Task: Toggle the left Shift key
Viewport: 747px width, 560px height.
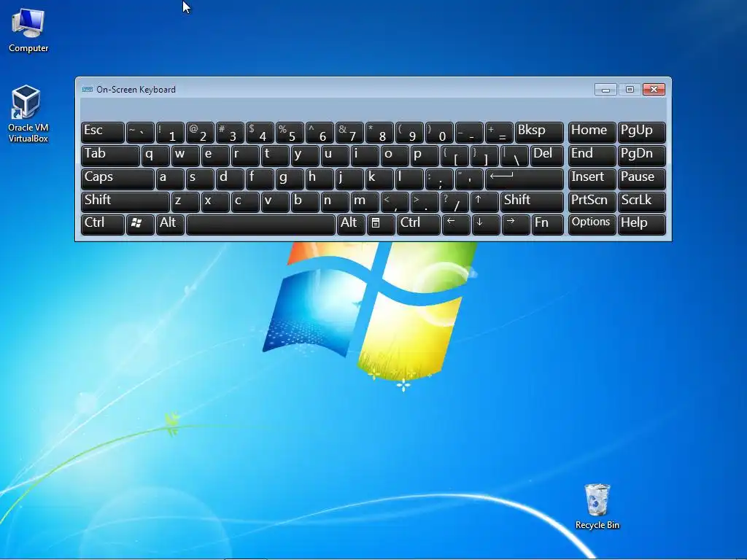Action: click(125, 201)
